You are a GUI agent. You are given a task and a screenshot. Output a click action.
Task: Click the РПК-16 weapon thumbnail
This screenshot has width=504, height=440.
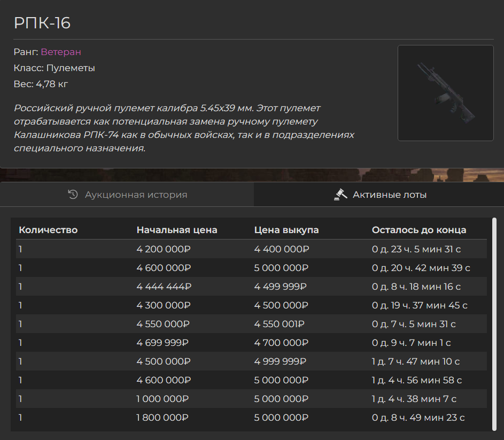coord(446,93)
